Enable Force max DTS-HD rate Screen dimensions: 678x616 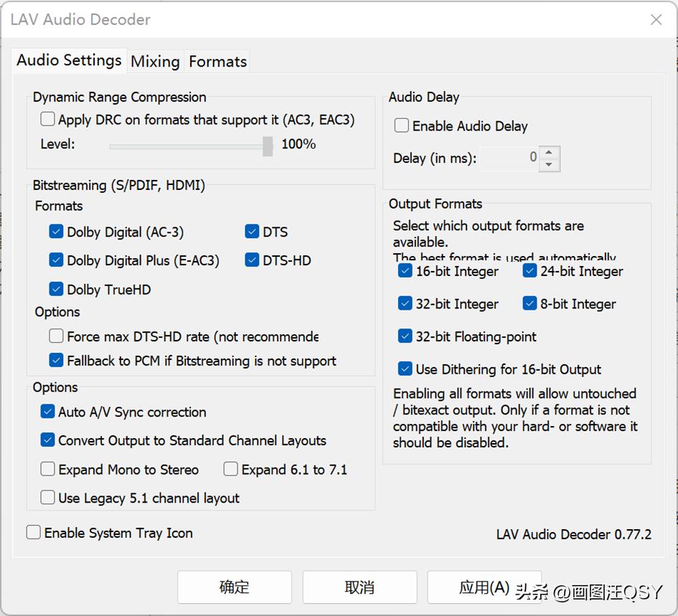[x=57, y=336]
